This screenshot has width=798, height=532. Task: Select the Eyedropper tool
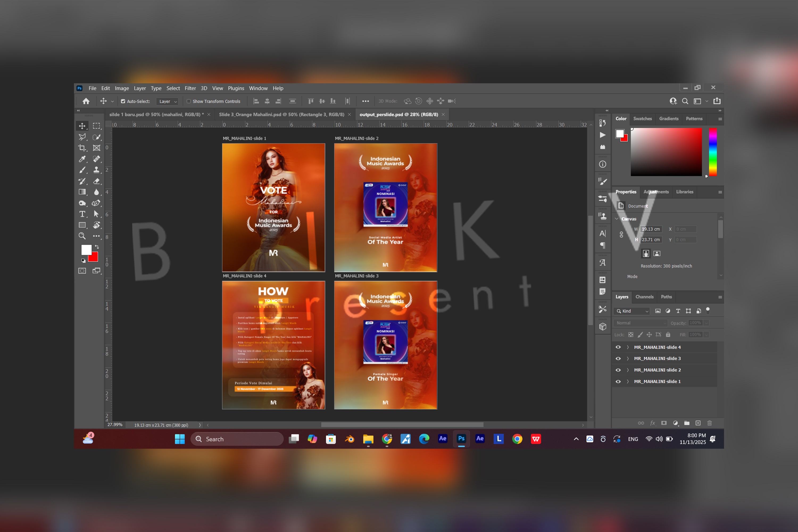pyautogui.click(x=82, y=159)
